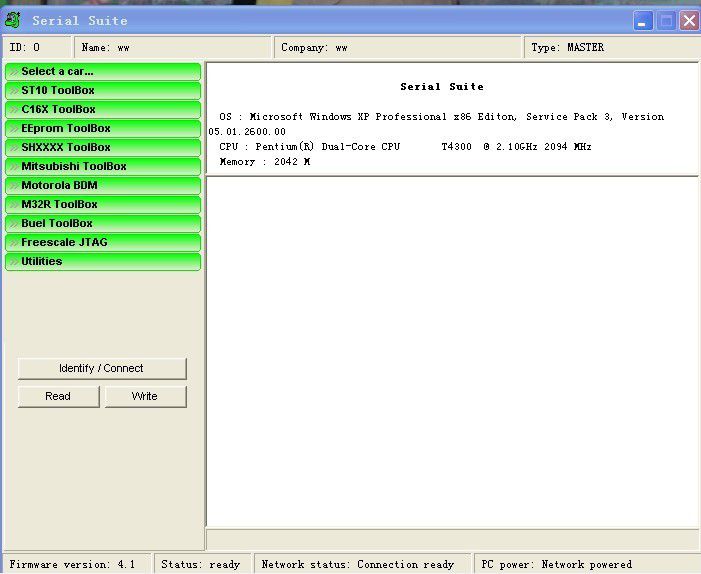The image size is (701, 574).
Task: Expand M32R ToolBox group
Action: (103, 204)
